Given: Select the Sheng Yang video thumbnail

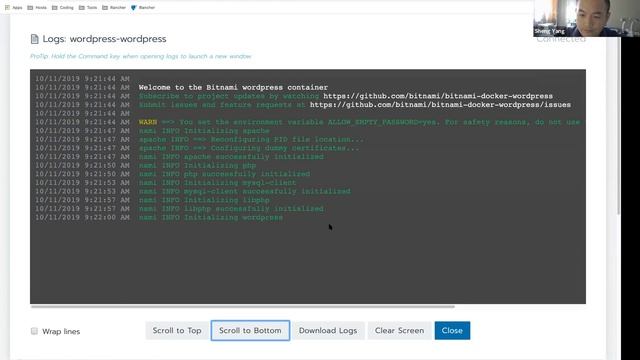Looking at the screenshot, I should tap(587, 18).
